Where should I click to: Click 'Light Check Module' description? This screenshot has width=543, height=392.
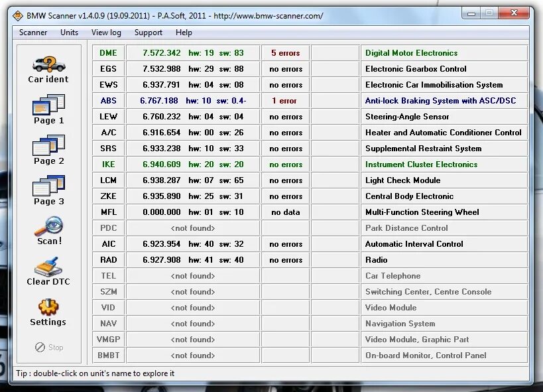[403, 180]
